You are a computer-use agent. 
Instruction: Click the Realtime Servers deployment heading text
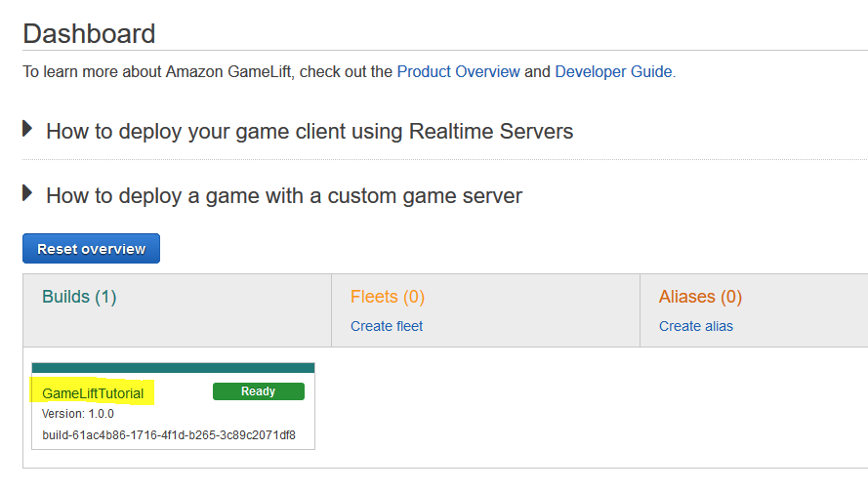(309, 131)
